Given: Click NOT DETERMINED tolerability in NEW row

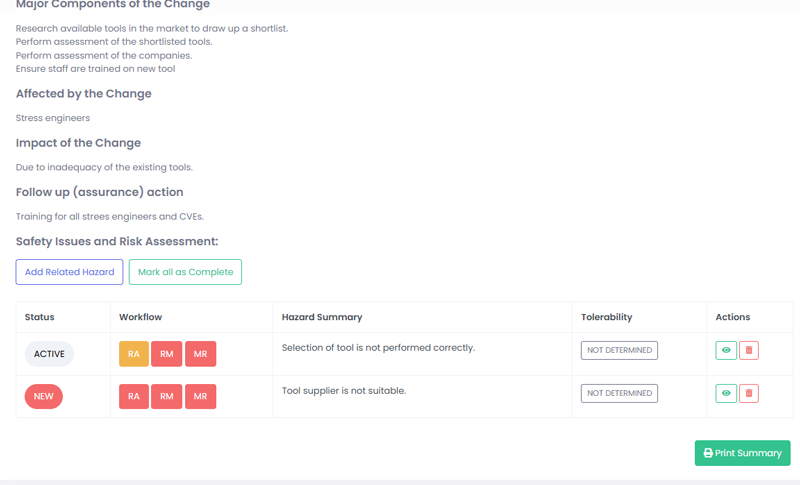Looking at the screenshot, I should (x=619, y=393).
